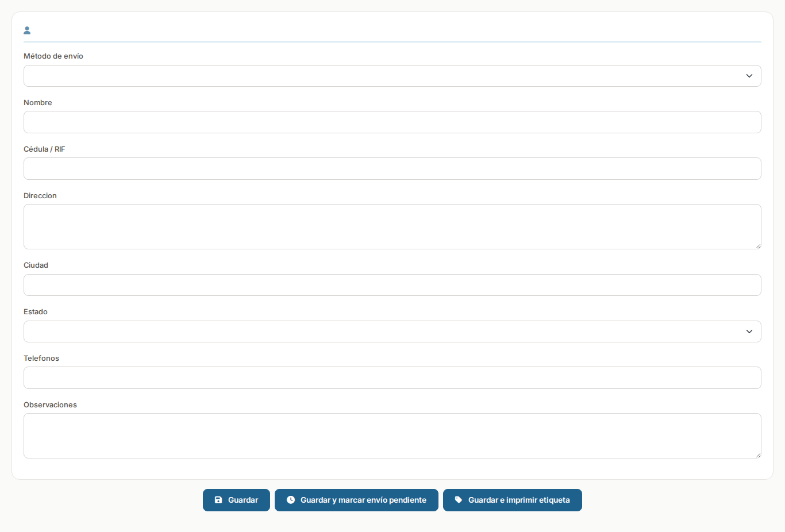Click the Telefonos input field

pyautogui.click(x=392, y=378)
